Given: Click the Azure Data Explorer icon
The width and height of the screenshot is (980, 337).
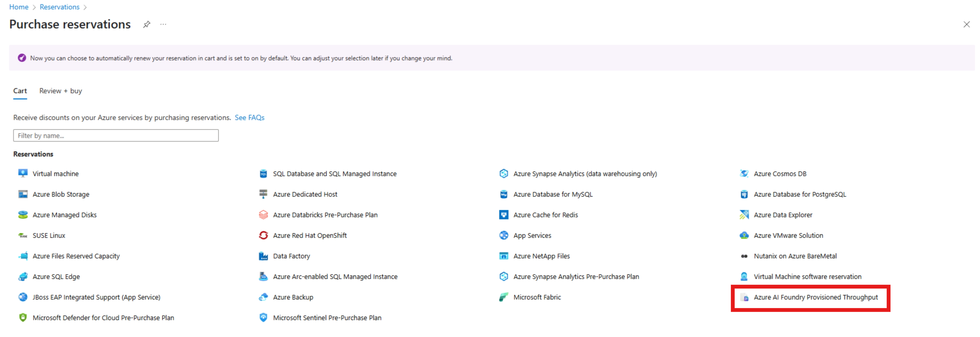Looking at the screenshot, I should pyautogui.click(x=744, y=215).
